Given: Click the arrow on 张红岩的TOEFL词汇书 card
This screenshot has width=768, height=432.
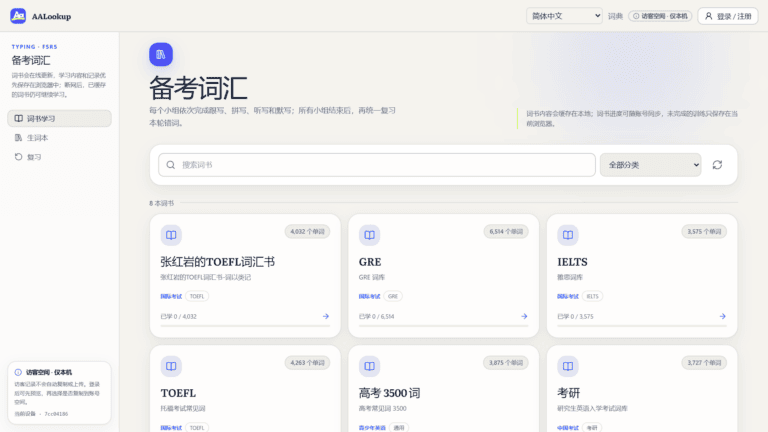Looking at the screenshot, I should pos(326,316).
